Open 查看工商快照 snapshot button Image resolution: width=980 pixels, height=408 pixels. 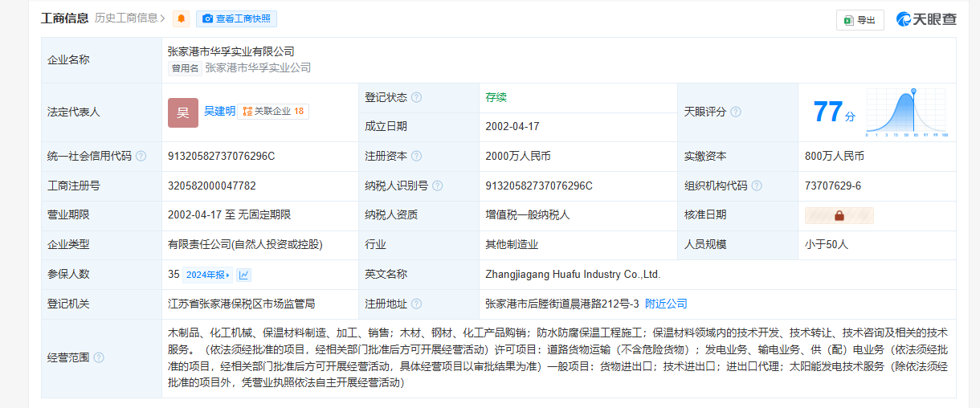[x=236, y=18]
